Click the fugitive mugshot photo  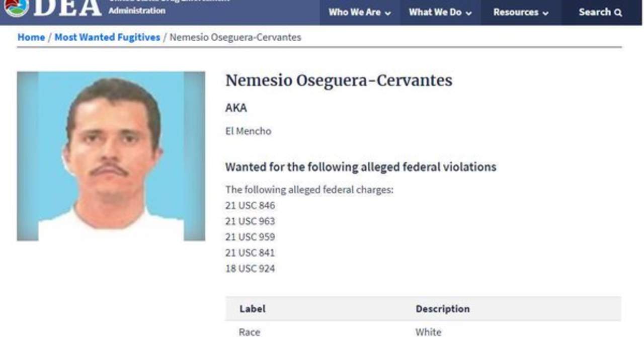click(111, 156)
